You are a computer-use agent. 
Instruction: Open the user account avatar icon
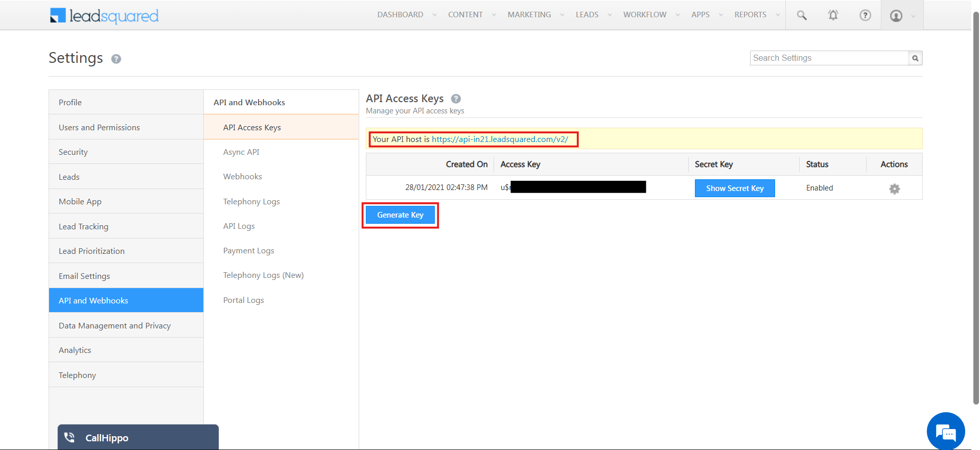pos(896,16)
